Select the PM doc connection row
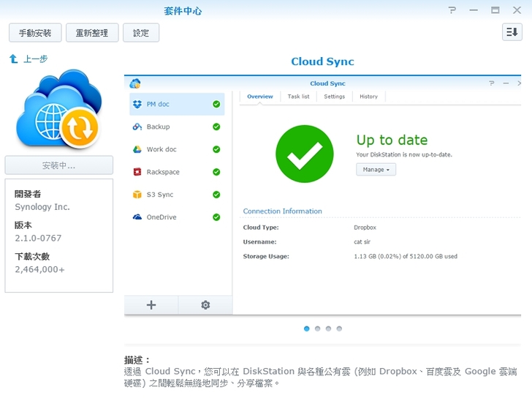532x398 pixels. (x=177, y=104)
